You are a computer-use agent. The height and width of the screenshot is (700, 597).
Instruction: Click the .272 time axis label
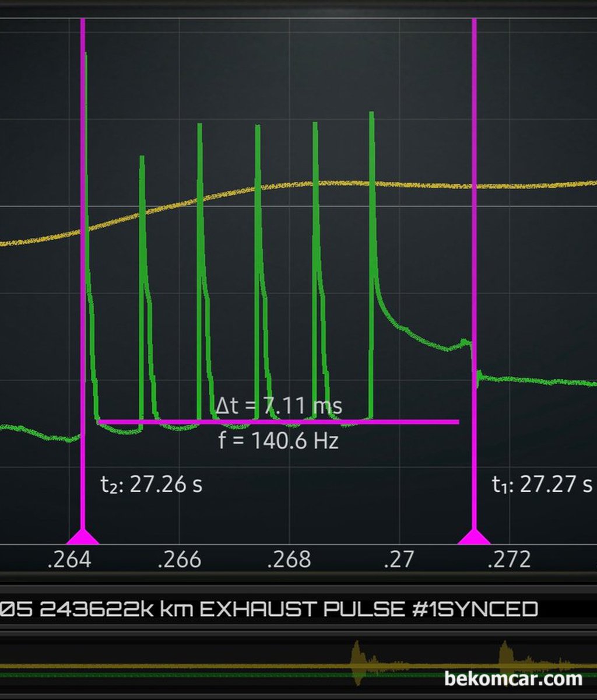click(x=509, y=560)
